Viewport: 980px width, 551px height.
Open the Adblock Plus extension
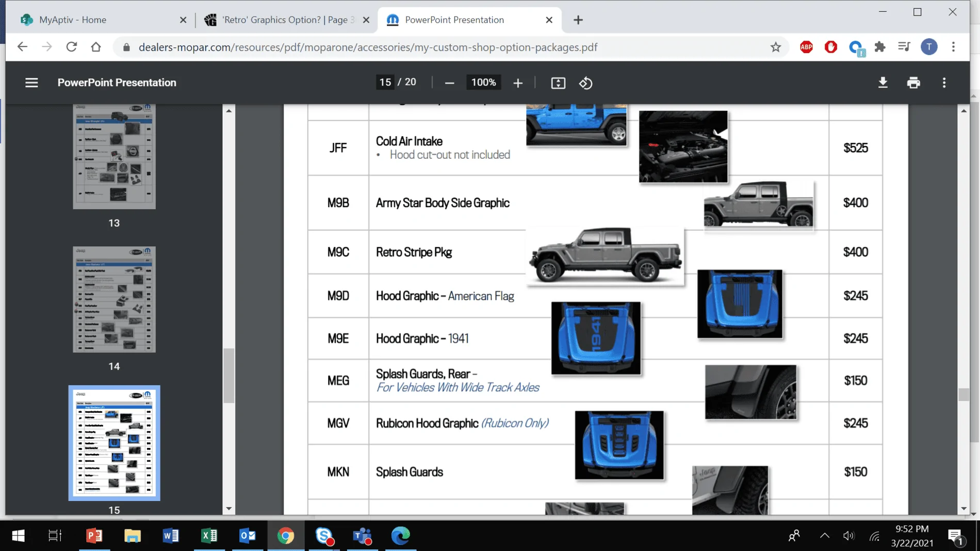pos(806,47)
